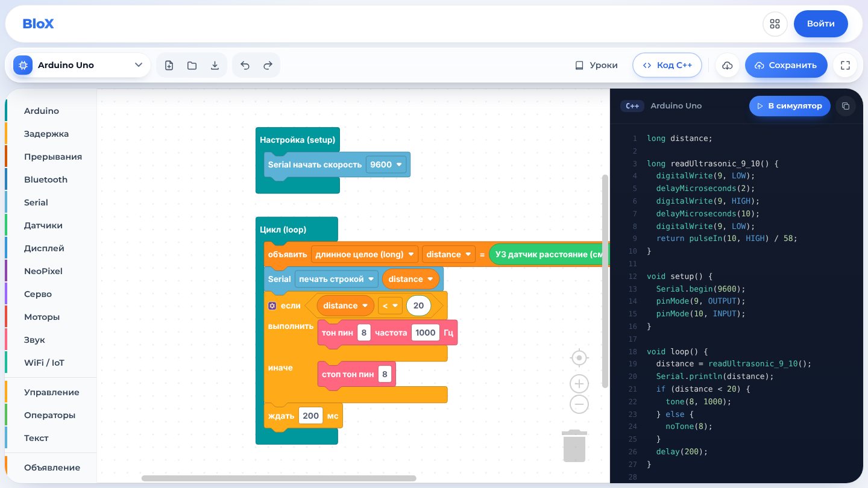Center the workspace with target icon
868x488 pixels.
click(579, 358)
